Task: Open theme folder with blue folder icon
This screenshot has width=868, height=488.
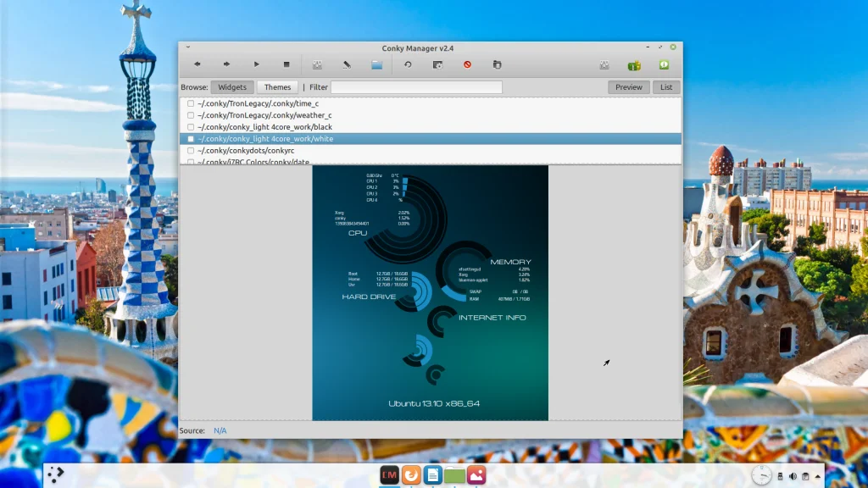Action: pyautogui.click(x=377, y=64)
